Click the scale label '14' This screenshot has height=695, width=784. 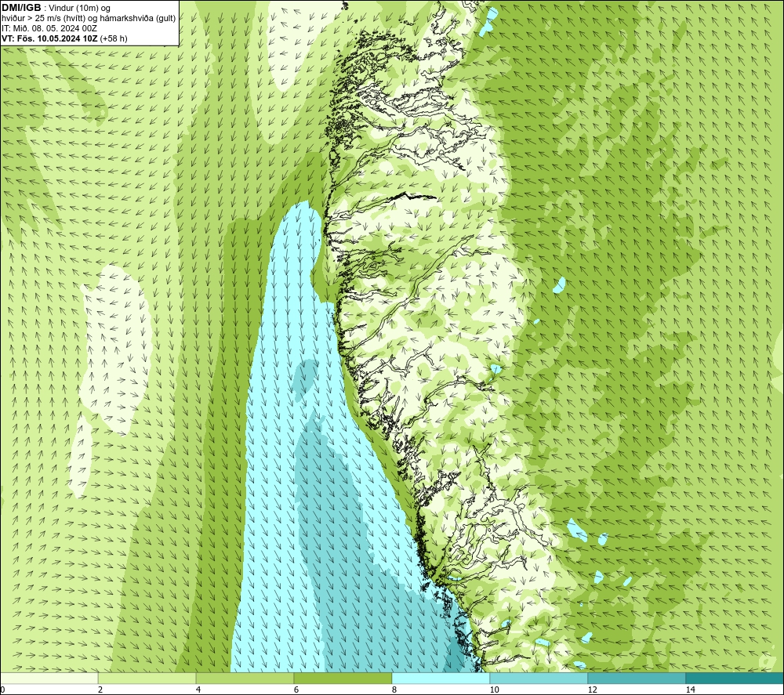click(x=691, y=690)
